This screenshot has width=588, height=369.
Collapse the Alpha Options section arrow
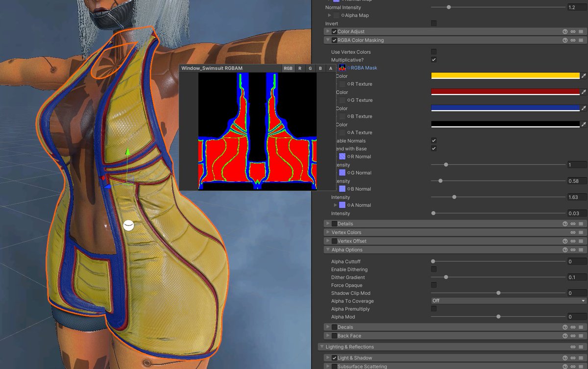(x=328, y=250)
